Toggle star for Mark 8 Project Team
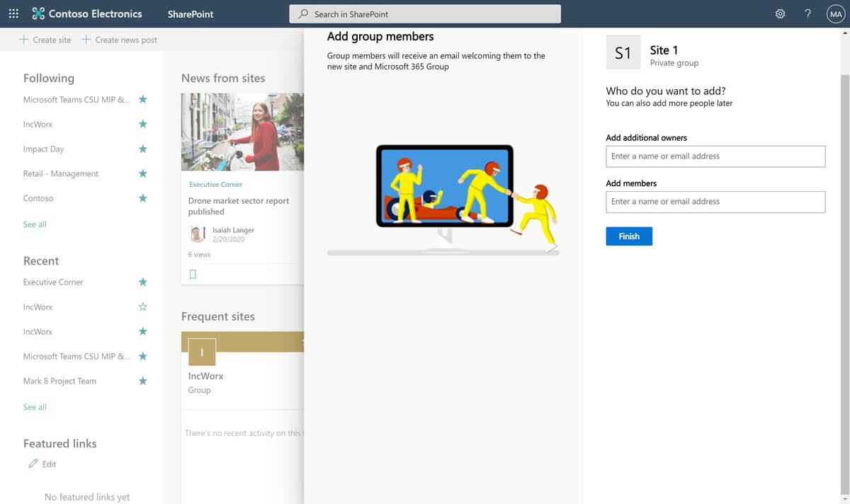The image size is (850, 504). point(142,381)
